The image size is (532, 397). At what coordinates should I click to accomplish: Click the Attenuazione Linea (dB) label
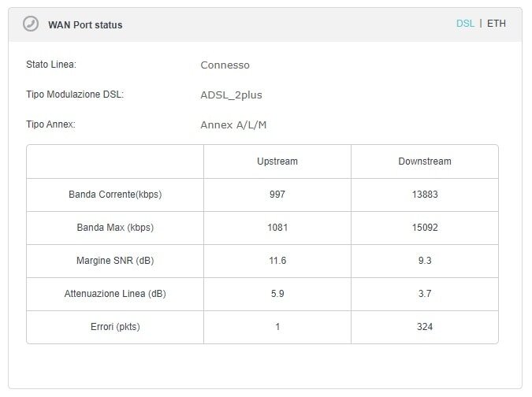click(115, 294)
